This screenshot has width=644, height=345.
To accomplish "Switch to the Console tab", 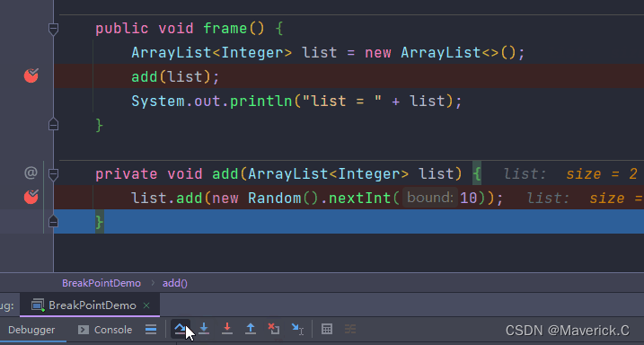I will tap(106, 330).
